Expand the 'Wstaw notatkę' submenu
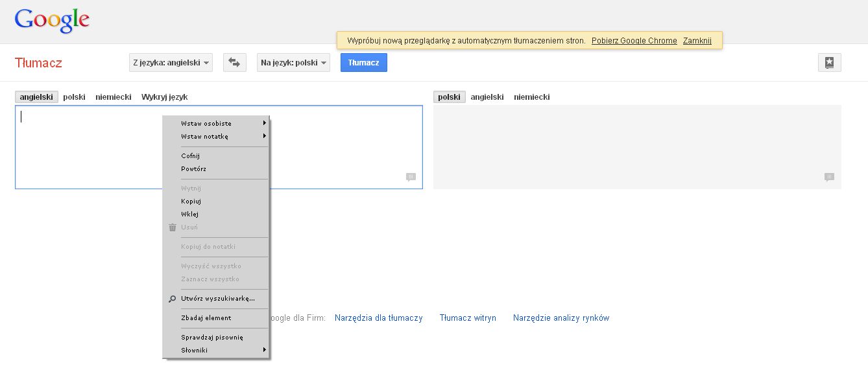The height and width of the screenshot is (381, 868). [216, 137]
